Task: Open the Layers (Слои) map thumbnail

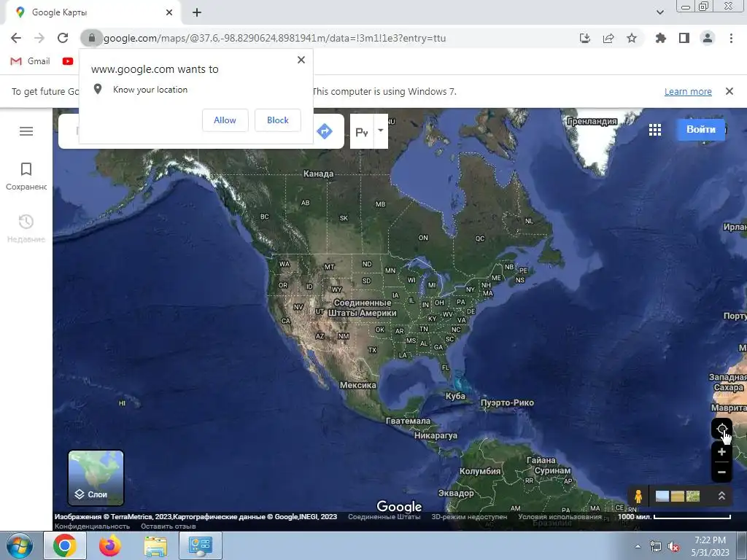Action: tap(96, 478)
